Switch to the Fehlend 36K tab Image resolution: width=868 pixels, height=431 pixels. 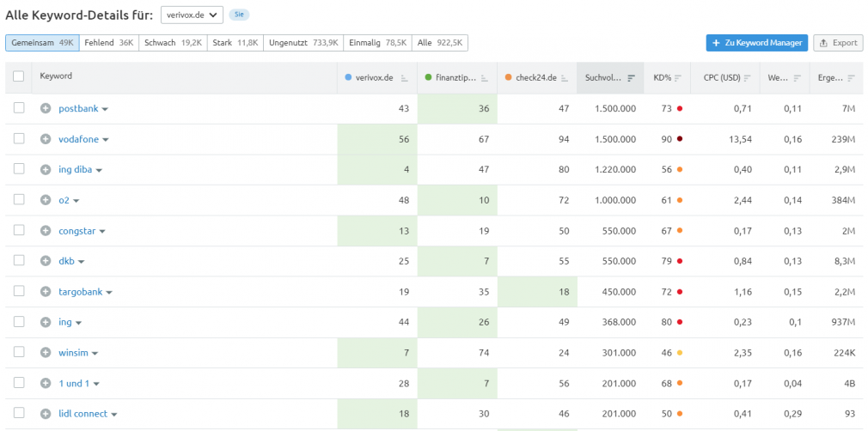pyautogui.click(x=109, y=43)
